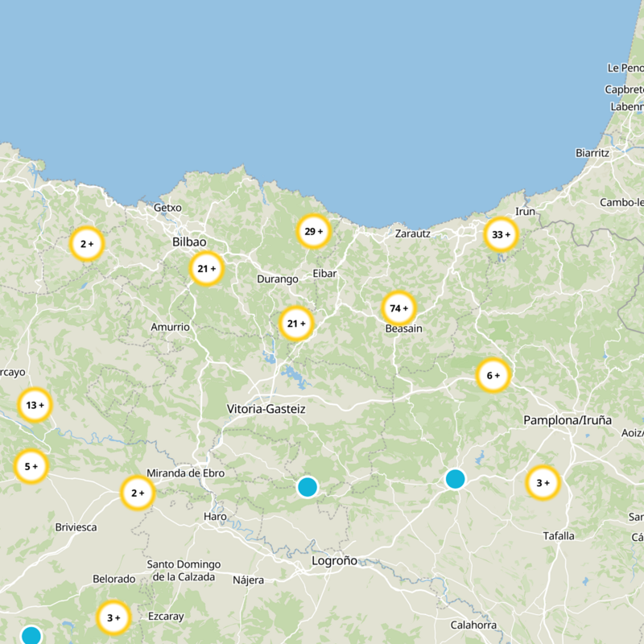Click the Eibar town label
The width and height of the screenshot is (644, 644).
(x=324, y=274)
